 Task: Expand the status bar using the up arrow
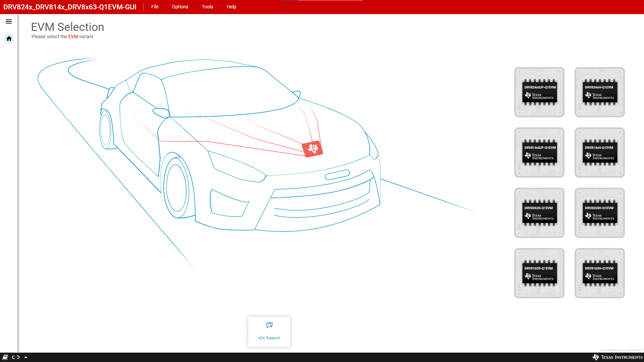pos(26,357)
